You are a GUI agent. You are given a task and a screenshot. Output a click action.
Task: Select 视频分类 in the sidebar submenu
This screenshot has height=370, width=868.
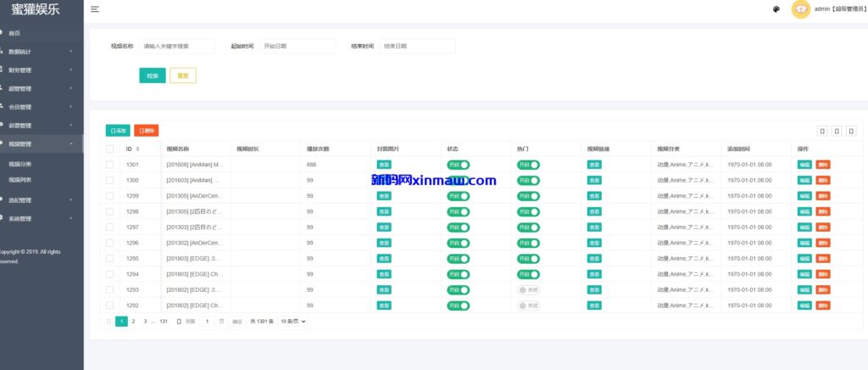click(20, 164)
